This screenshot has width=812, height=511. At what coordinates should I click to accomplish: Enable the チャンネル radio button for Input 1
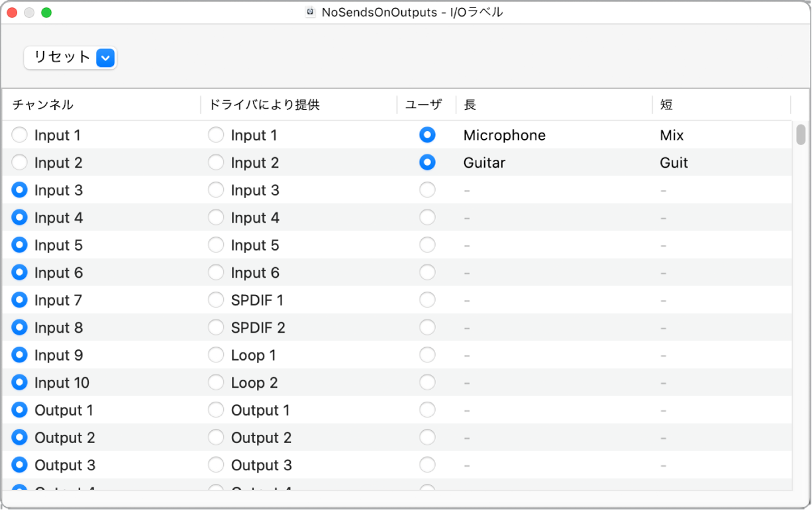tap(19, 135)
